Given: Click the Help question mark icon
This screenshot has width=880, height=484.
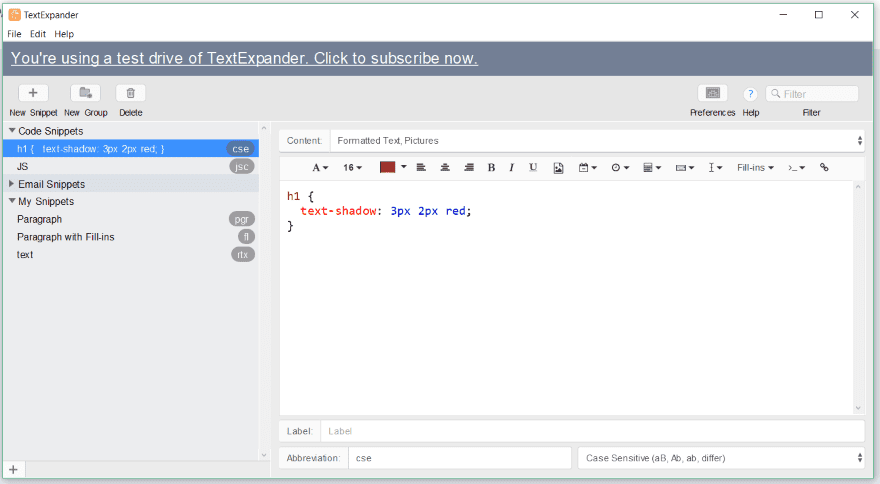Looking at the screenshot, I should (x=750, y=94).
